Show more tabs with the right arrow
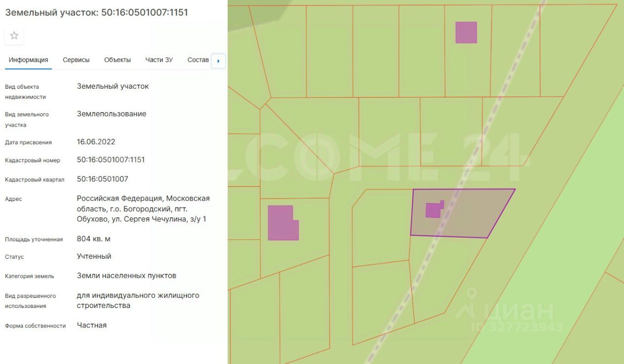The width and height of the screenshot is (624, 364). pos(218,61)
